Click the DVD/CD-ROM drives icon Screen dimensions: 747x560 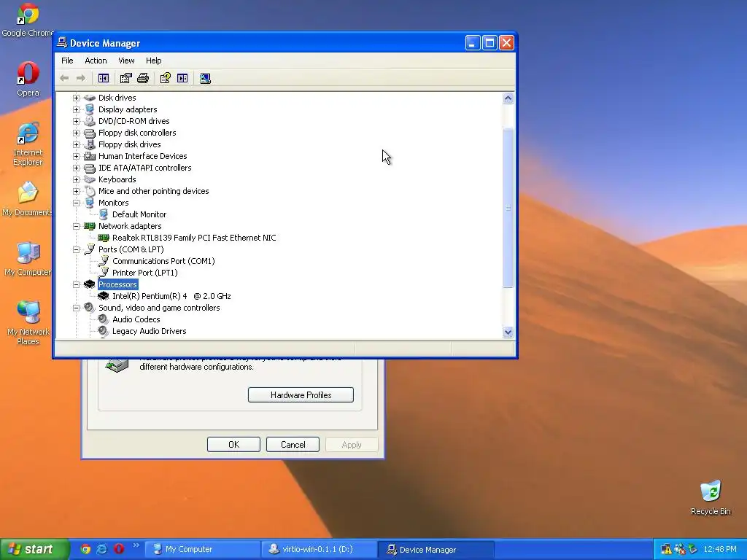[x=90, y=121]
